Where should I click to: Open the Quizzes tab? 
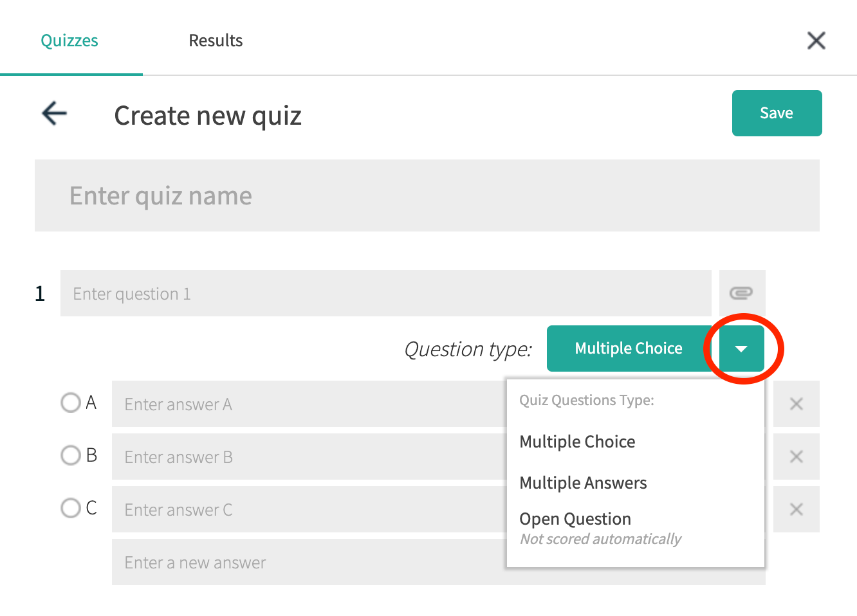[x=69, y=41]
